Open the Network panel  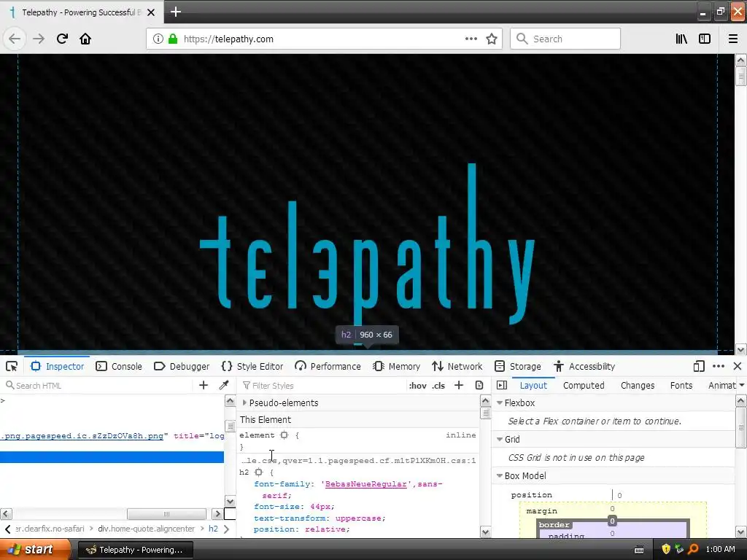[x=457, y=366]
